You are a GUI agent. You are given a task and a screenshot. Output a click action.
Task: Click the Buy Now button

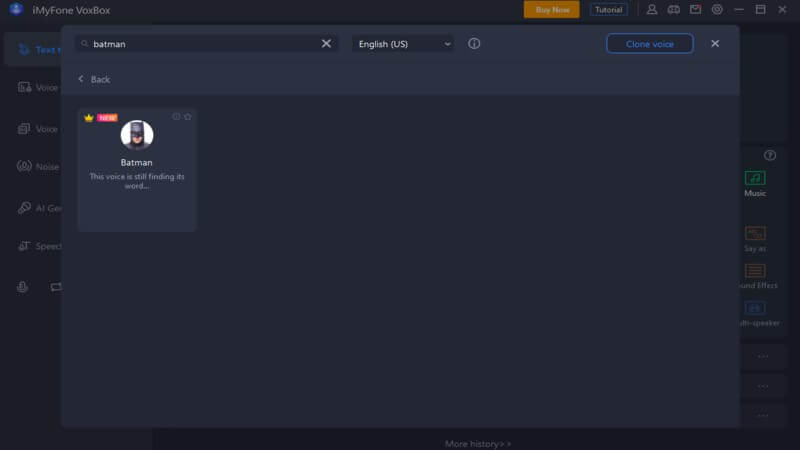click(552, 10)
